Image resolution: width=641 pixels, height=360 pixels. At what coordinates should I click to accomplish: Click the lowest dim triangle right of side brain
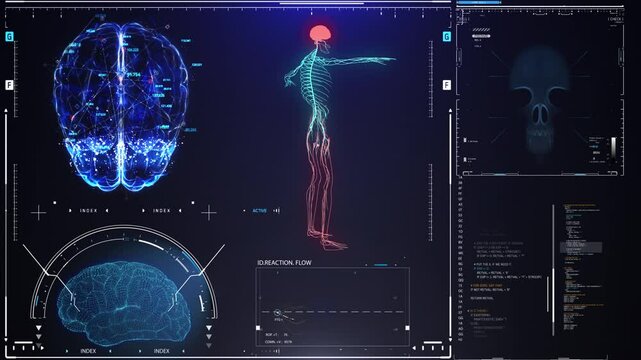click(x=209, y=346)
